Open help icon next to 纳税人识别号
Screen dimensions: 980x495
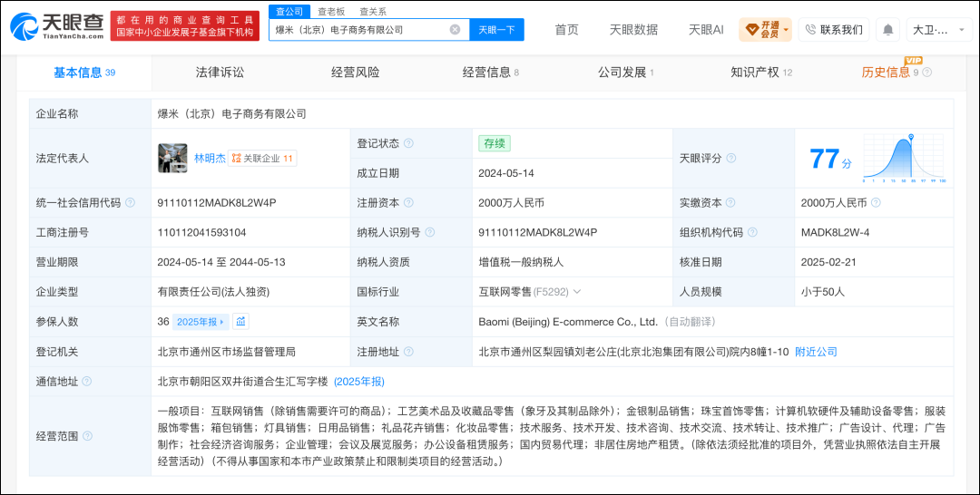[x=429, y=232]
